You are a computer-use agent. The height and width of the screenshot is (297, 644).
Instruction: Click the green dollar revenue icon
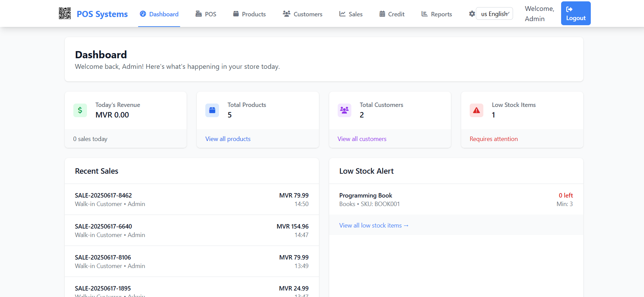pyautogui.click(x=80, y=110)
